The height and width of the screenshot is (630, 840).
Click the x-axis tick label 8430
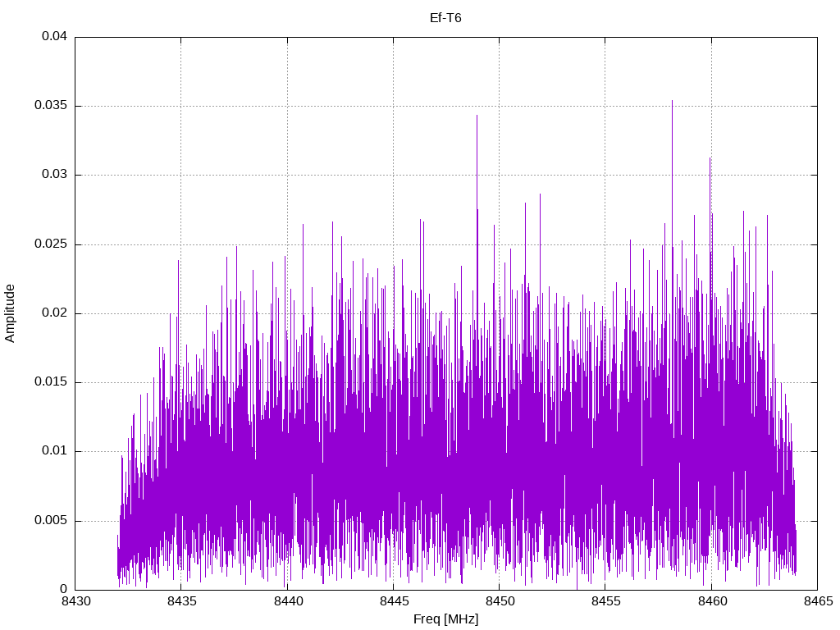pos(76,601)
